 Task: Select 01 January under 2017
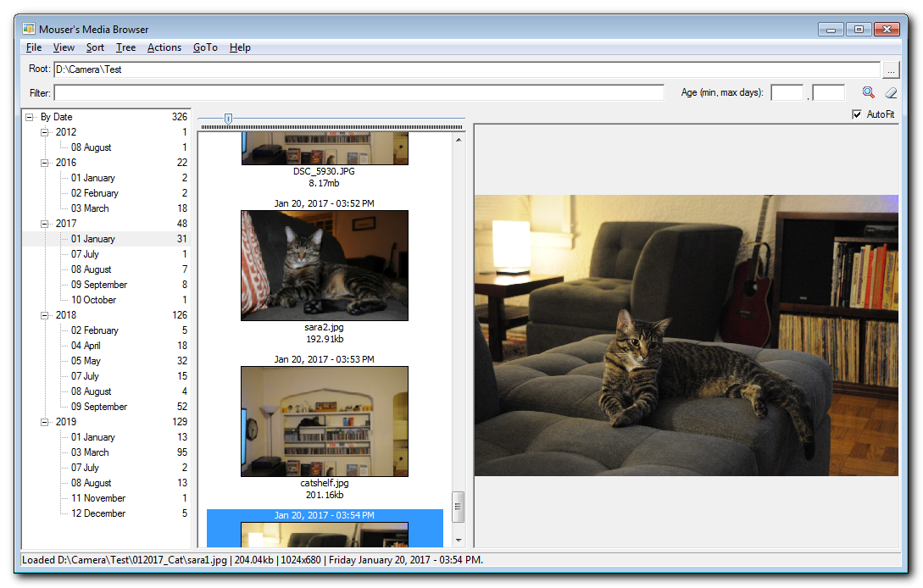click(x=93, y=239)
